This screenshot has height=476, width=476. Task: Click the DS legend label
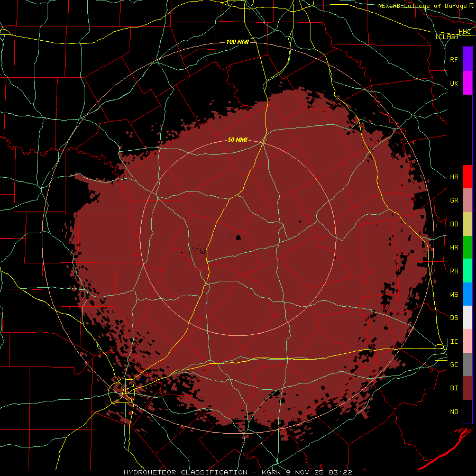454,317
